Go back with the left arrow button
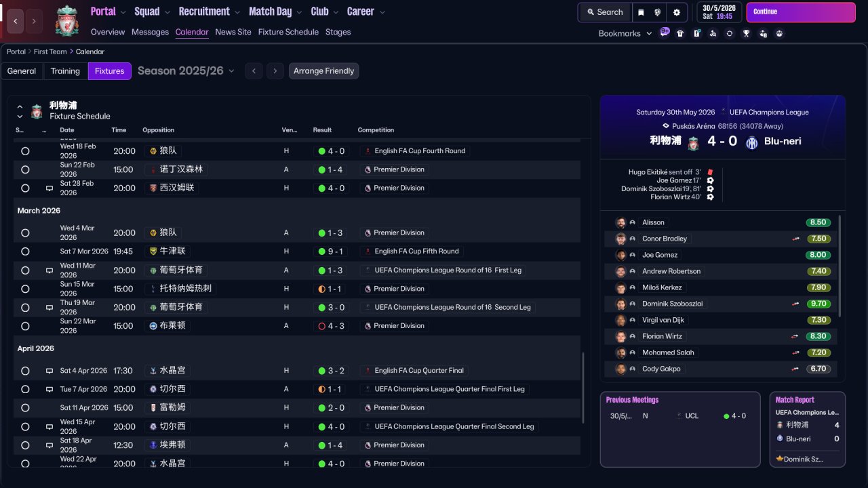This screenshot has height=488, width=868. 16,21
